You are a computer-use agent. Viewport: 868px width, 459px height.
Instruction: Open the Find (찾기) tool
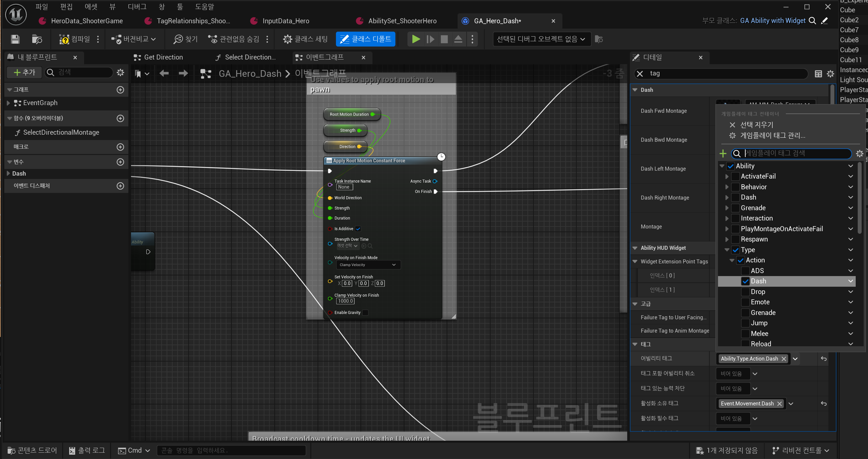[185, 39]
